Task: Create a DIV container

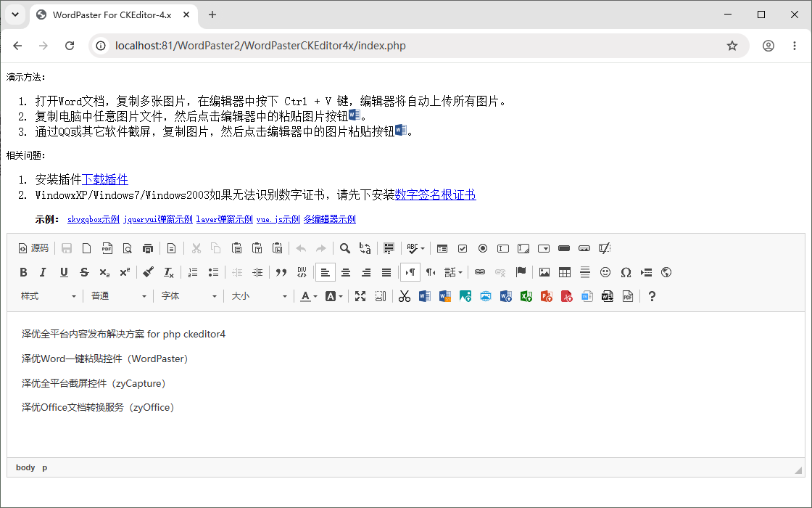Action: tap(302, 272)
